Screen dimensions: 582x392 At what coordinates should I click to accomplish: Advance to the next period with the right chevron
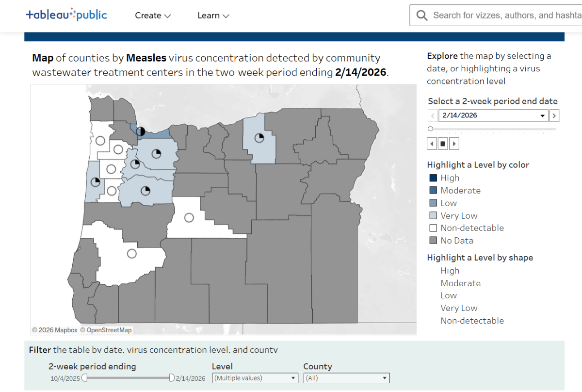click(x=554, y=115)
